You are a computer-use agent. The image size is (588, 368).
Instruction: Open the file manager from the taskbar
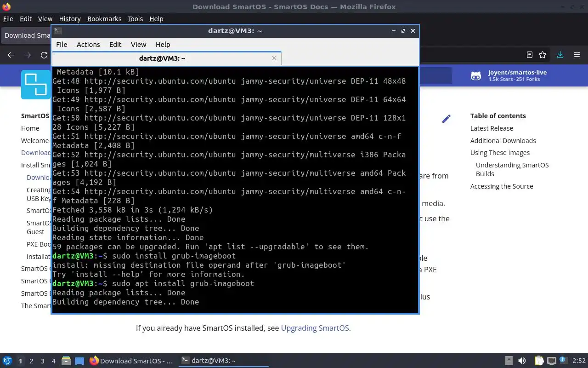pyautogui.click(x=66, y=361)
